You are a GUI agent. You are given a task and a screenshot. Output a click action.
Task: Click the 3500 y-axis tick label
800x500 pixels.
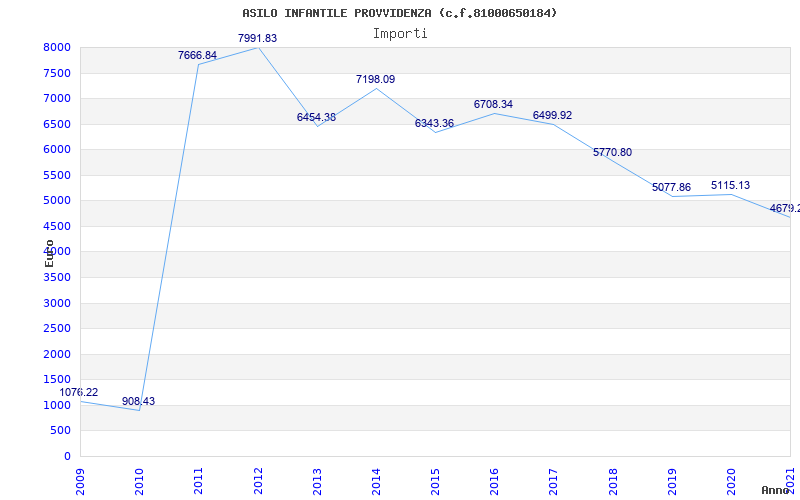point(57,278)
